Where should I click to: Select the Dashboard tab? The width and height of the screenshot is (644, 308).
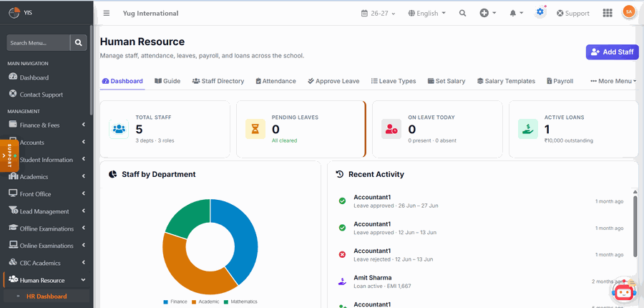[x=122, y=81]
